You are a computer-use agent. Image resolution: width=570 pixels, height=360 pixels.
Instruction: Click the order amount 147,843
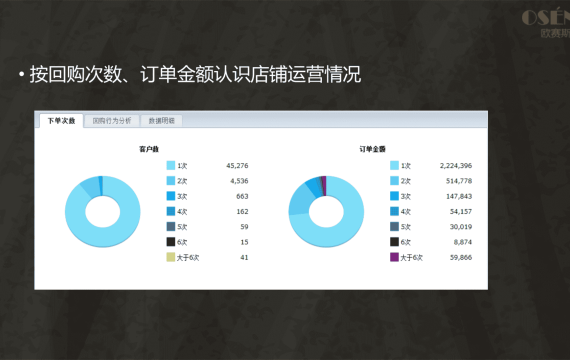[x=459, y=196]
